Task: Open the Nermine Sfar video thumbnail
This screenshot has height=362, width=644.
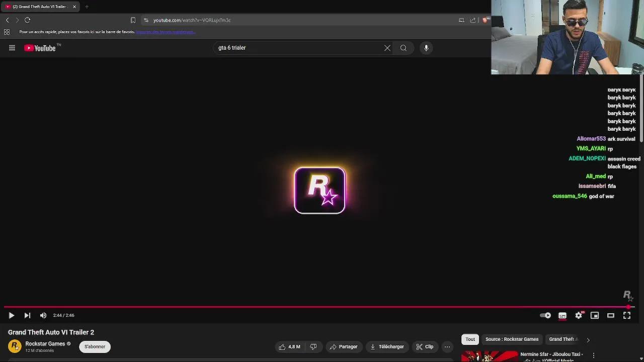Action: tap(490, 356)
